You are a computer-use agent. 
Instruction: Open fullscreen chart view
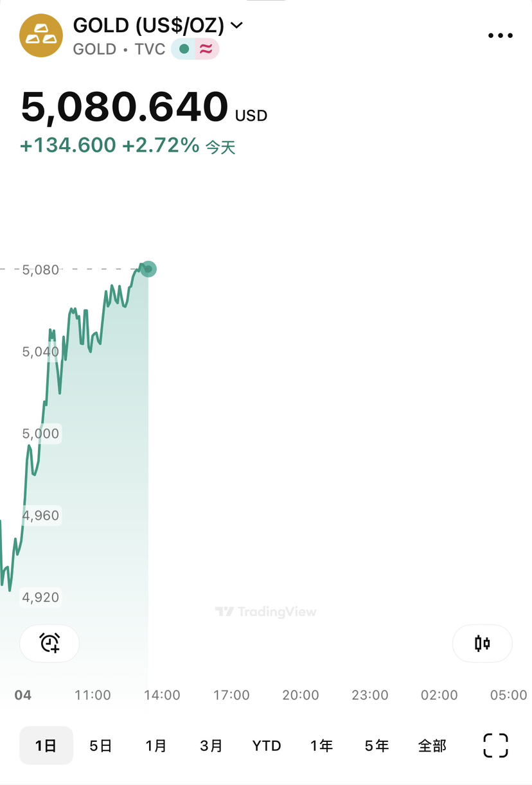495,746
